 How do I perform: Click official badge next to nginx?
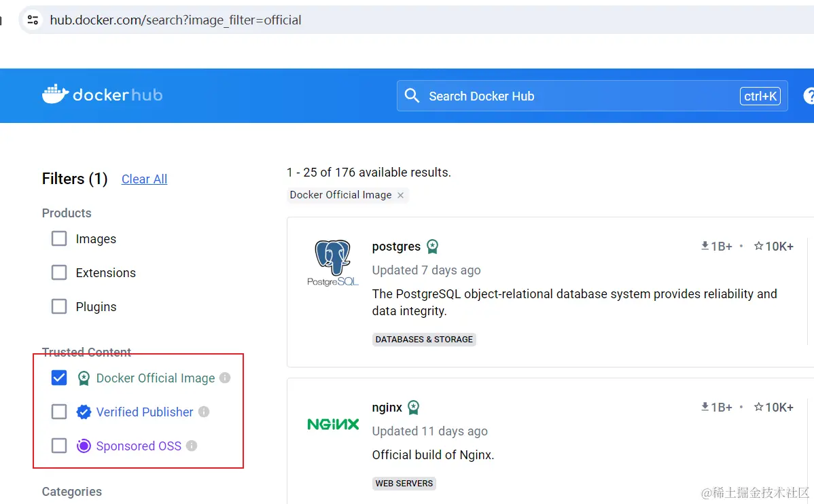(413, 408)
